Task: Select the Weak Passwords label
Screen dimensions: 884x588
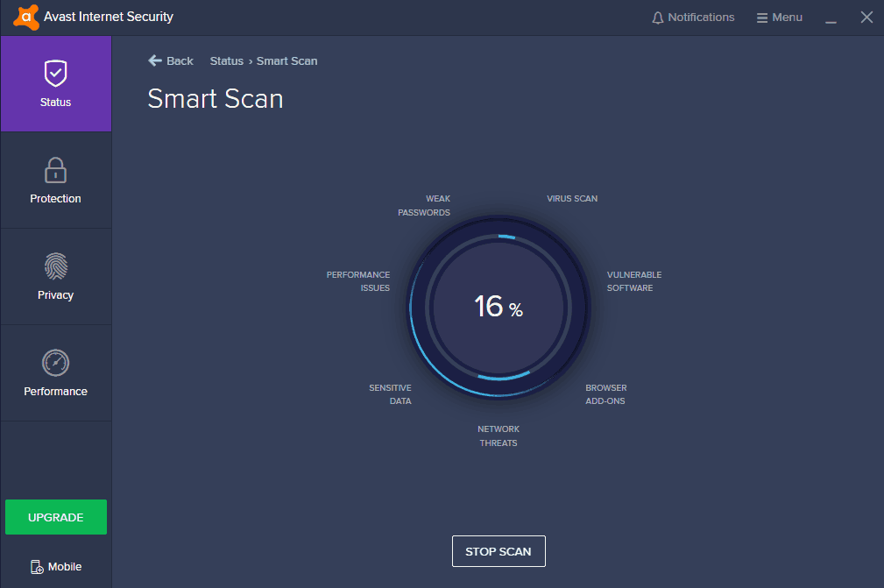Action: coord(432,205)
